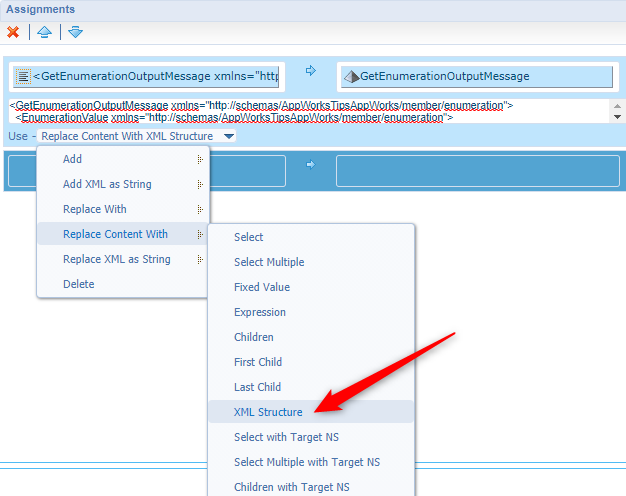The height and width of the screenshot is (496, 626).
Task: Click the blue arrow between source and target
Action: tap(310, 71)
